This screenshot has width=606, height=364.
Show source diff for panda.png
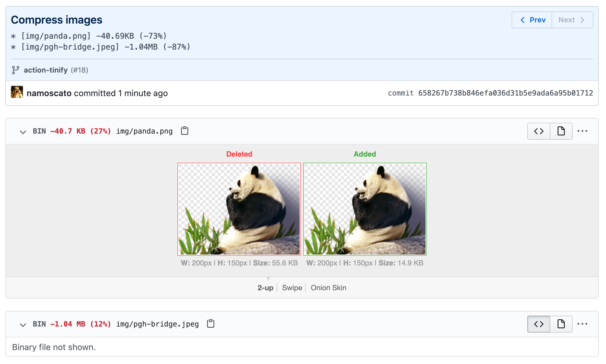pyautogui.click(x=538, y=131)
